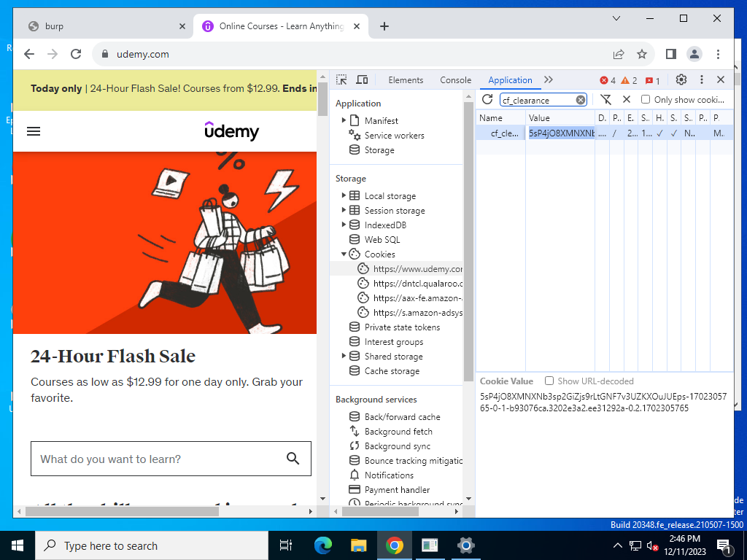This screenshot has height=560, width=747.
Task: Show hidden system tray icons
Action: [617, 545]
